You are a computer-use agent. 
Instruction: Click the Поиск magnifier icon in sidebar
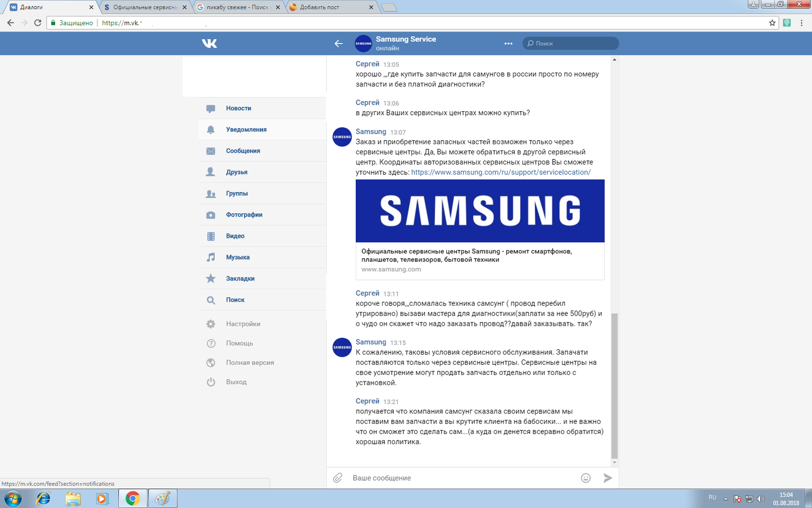click(211, 300)
